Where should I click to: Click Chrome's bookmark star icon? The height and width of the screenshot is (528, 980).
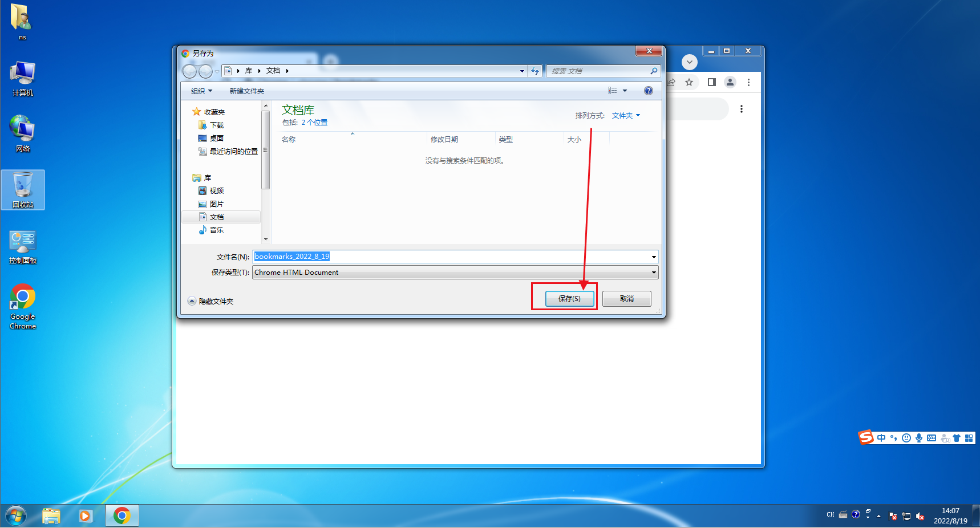coord(689,82)
